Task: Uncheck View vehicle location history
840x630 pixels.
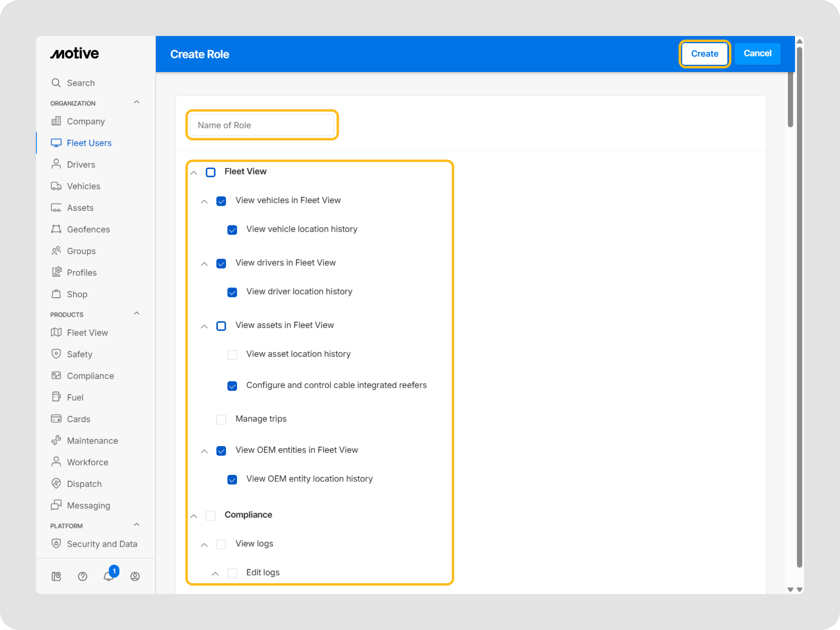Action: tap(232, 230)
